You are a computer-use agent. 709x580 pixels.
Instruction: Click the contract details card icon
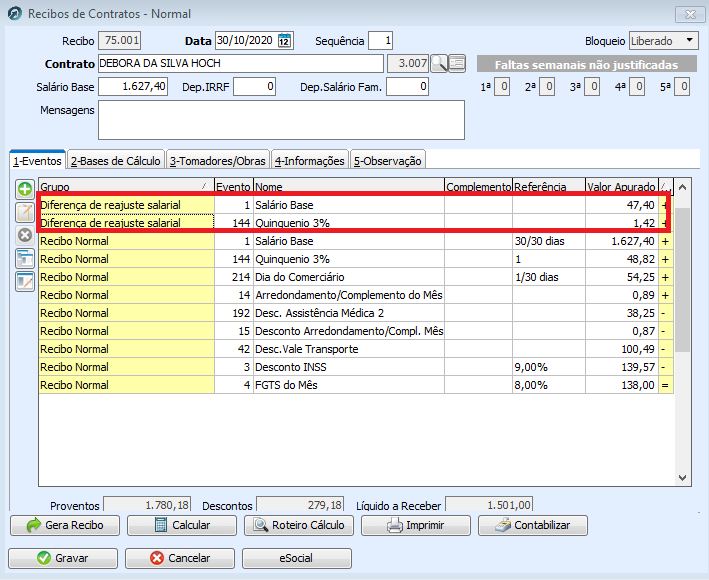[x=457, y=63]
